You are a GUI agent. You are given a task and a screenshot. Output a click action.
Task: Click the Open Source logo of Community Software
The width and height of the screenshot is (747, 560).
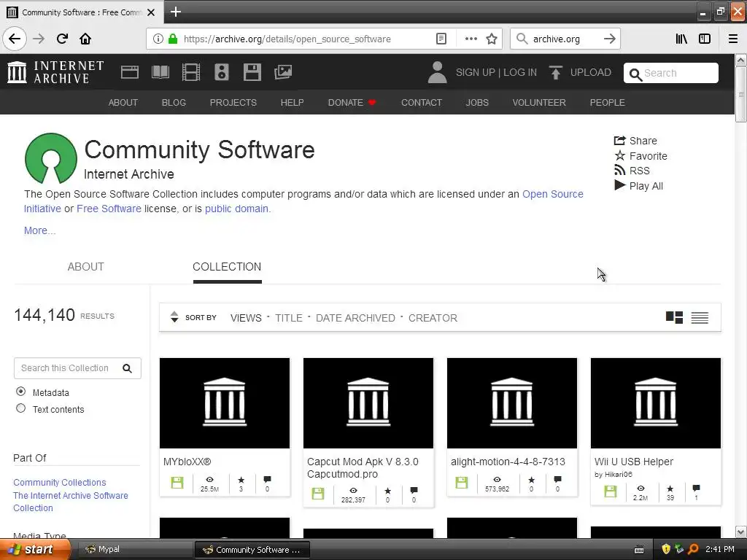(51, 158)
